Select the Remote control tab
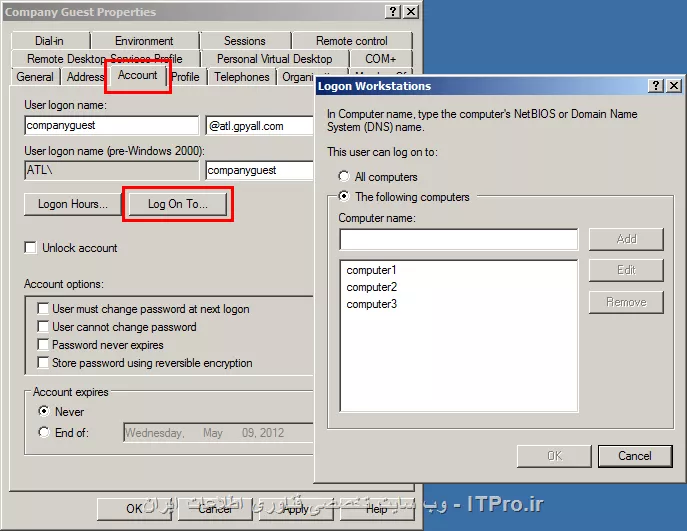The height and width of the screenshot is (531, 687). (352, 41)
